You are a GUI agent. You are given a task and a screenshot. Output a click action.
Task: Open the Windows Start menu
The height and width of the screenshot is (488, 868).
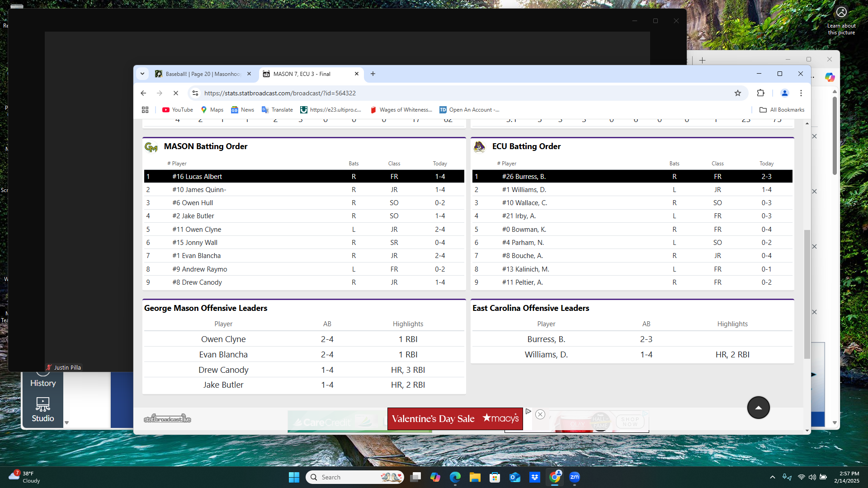[x=294, y=477]
